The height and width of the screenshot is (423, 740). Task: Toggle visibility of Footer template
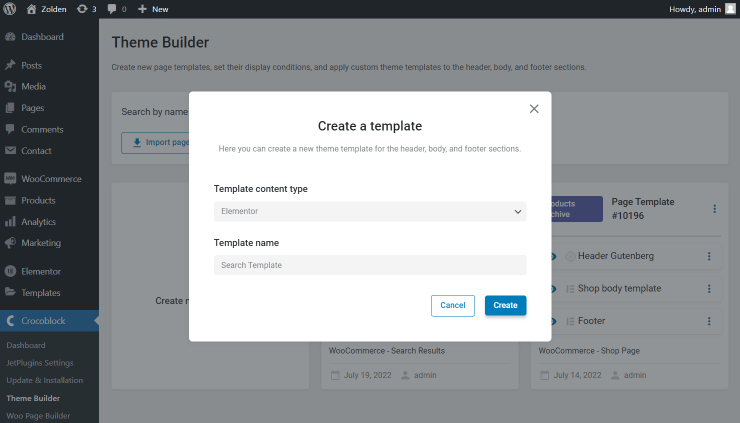point(554,321)
